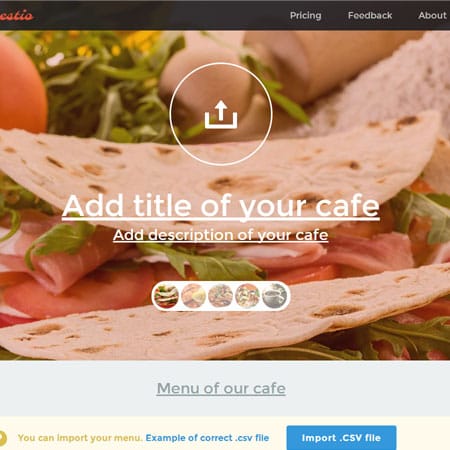This screenshot has width=450, height=450.
Task: Click the 'You can import your menu' notice
Action: (80, 438)
